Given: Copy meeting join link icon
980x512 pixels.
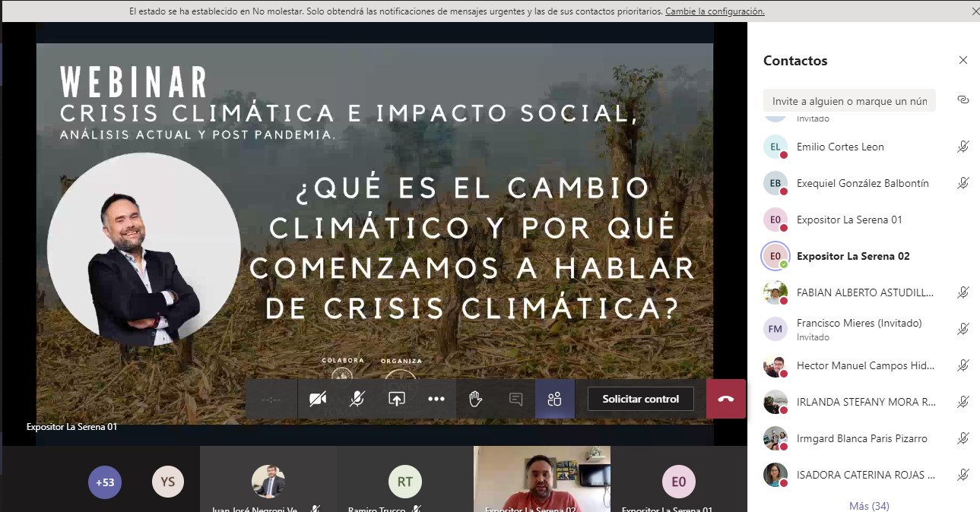Looking at the screenshot, I should pos(963,100).
